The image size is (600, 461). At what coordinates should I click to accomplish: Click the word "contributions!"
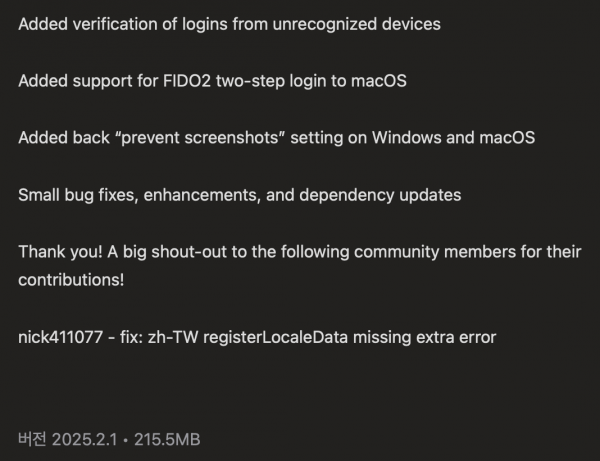71,280
